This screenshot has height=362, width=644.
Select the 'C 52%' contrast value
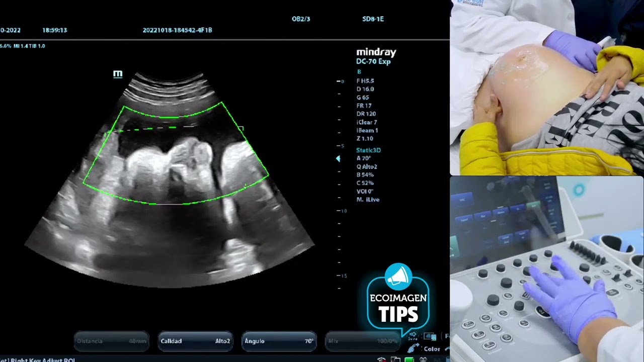click(x=365, y=183)
